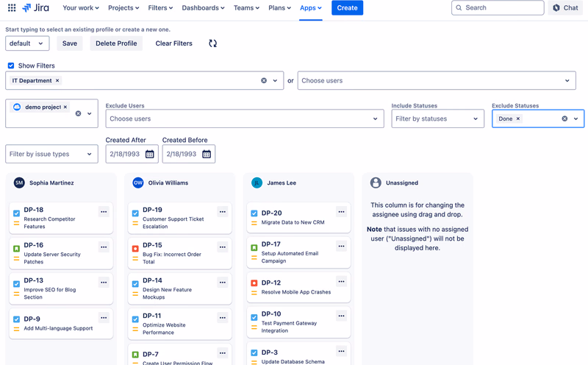588x365 pixels.
Task: Open the Exclude Users dropdown
Action: pyautogui.click(x=245, y=118)
